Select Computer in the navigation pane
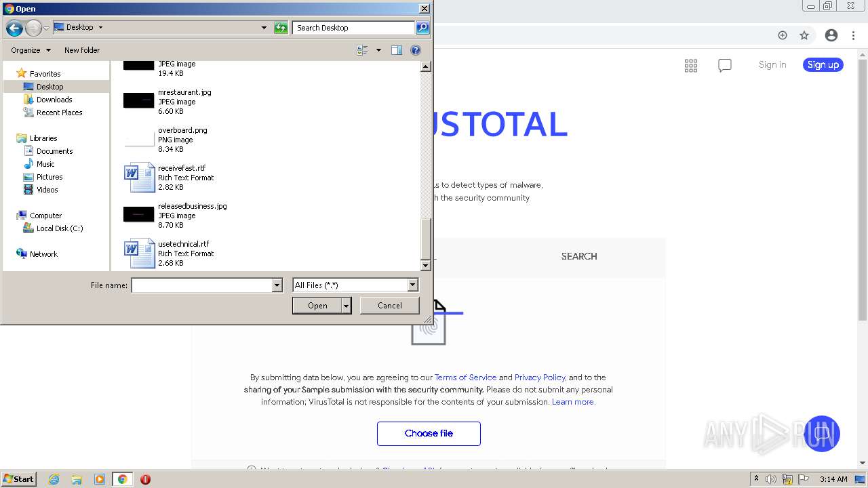This screenshot has width=868, height=488. click(x=45, y=216)
